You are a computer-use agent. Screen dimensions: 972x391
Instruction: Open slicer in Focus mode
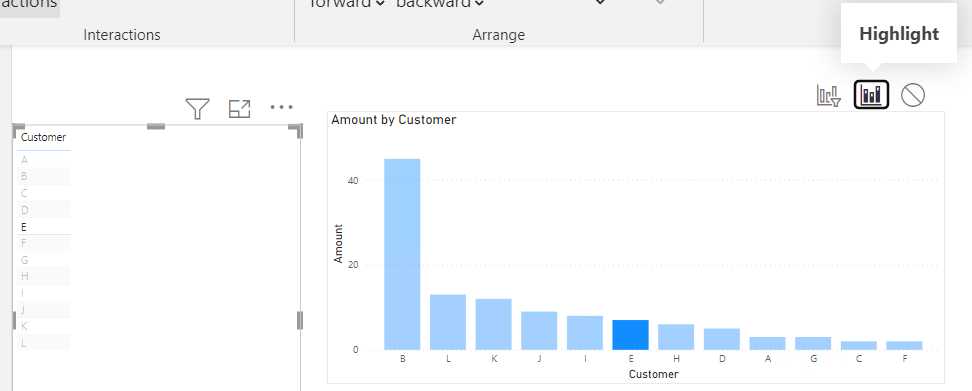(239, 108)
